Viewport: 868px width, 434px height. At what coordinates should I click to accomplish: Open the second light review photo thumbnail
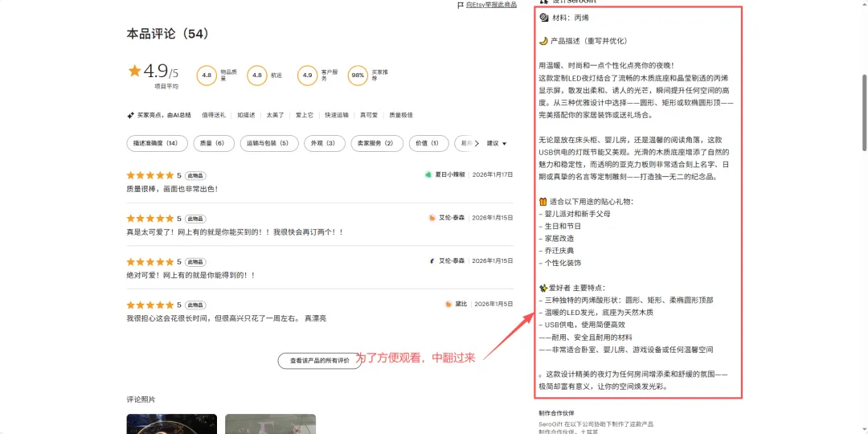[x=271, y=424]
